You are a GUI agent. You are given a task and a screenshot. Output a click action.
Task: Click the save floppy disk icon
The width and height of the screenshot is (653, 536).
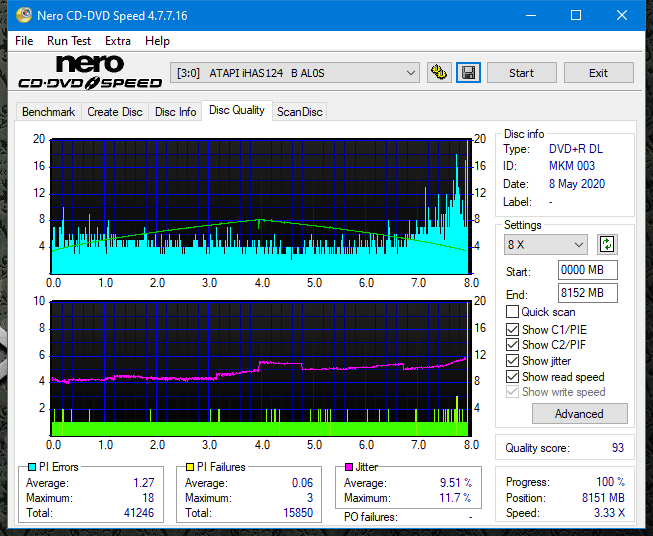pos(469,73)
